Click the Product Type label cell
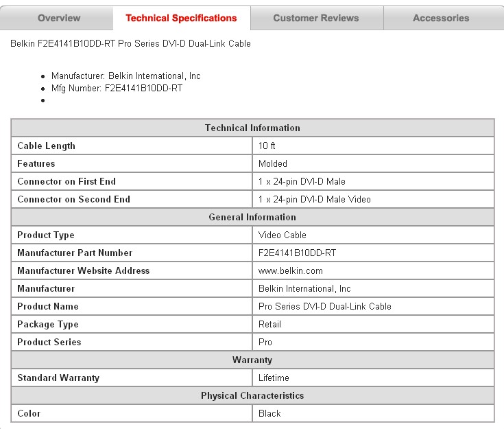The image size is (504, 429). (x=132, y=235)
